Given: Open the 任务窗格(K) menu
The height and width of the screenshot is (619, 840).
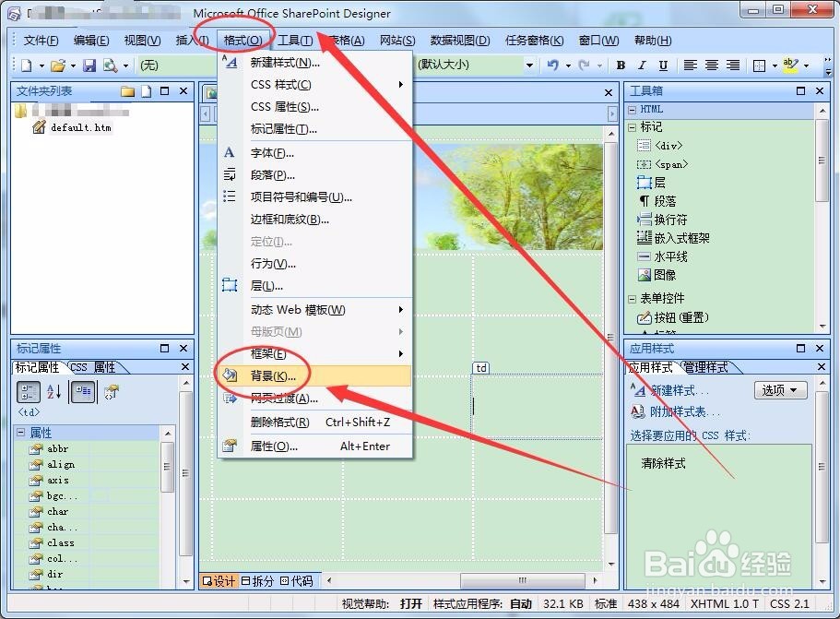Looking at the screenshot, I should pos(534,41).
